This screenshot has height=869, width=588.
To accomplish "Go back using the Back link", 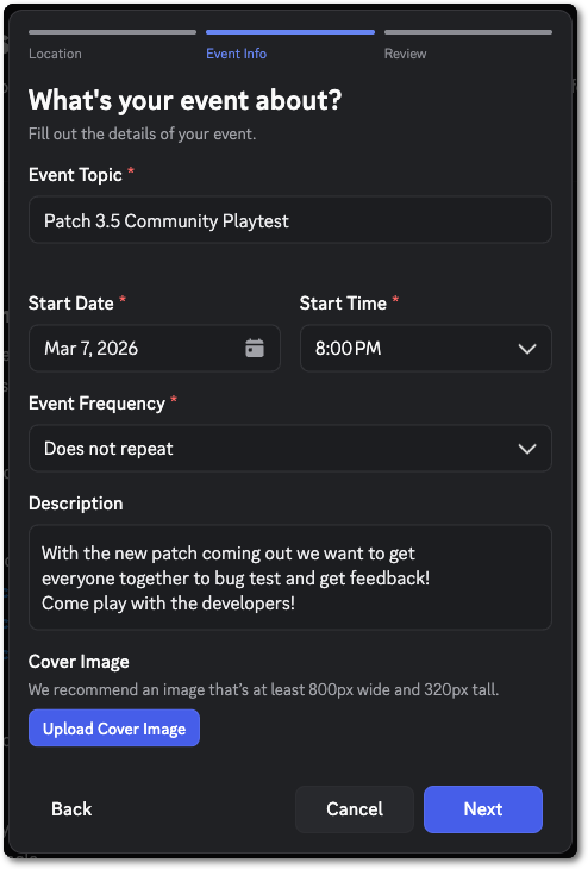I will tap(71, 809).
